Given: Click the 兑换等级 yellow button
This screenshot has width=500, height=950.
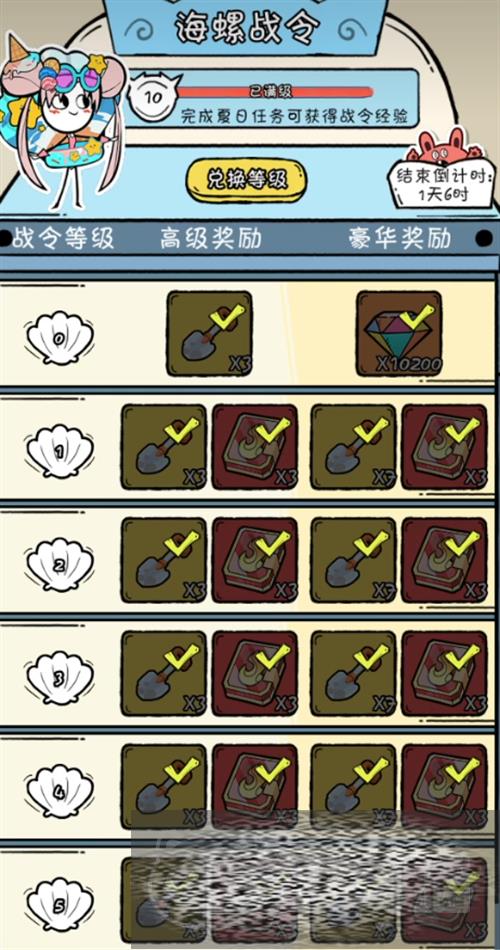Looking at the screenshot, I should [246, 180].
